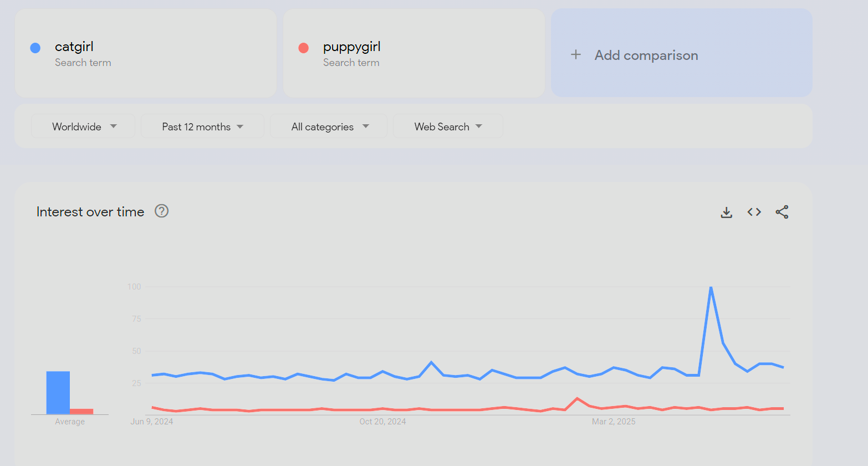Edit the puppygirl search term
The width and height of the screenshot is (868, 466).
[413, 53]
